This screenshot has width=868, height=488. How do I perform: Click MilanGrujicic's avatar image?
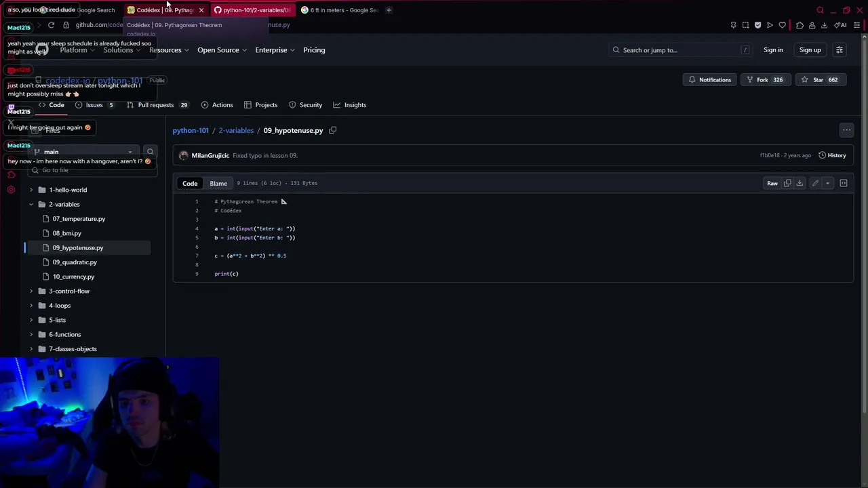point(183,155)
